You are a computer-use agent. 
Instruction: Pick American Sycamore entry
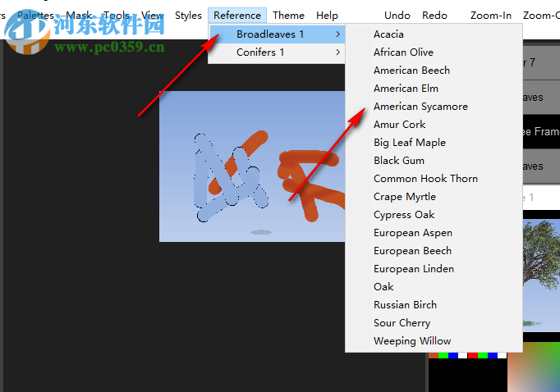(434, 107)
